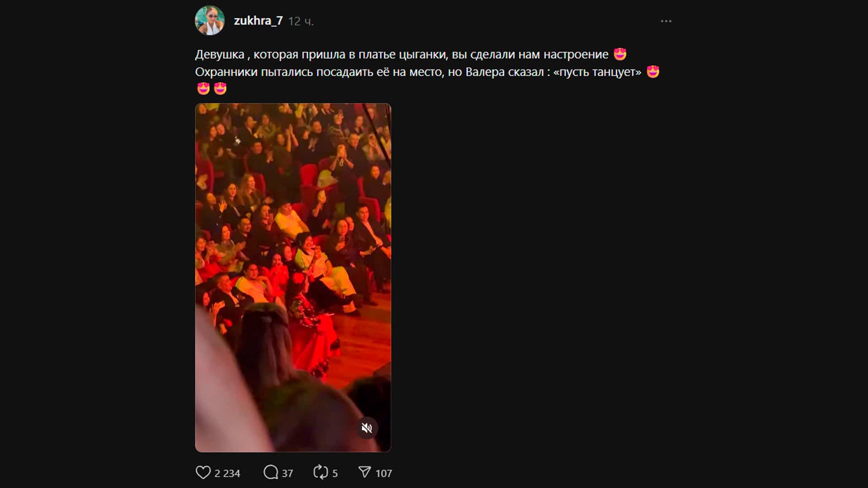This screenshot has width=868, height=488.
Task: Click the woman in the red dress in the video
Action: [x=312, y=325]
